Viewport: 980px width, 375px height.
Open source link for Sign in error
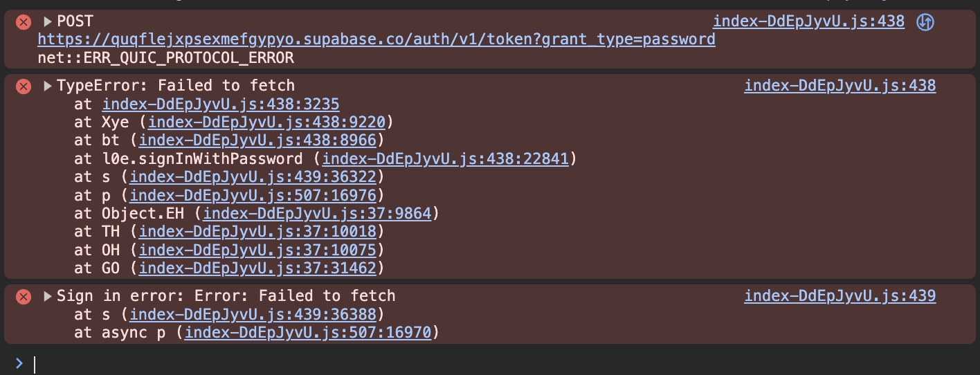tap(840, 296)
